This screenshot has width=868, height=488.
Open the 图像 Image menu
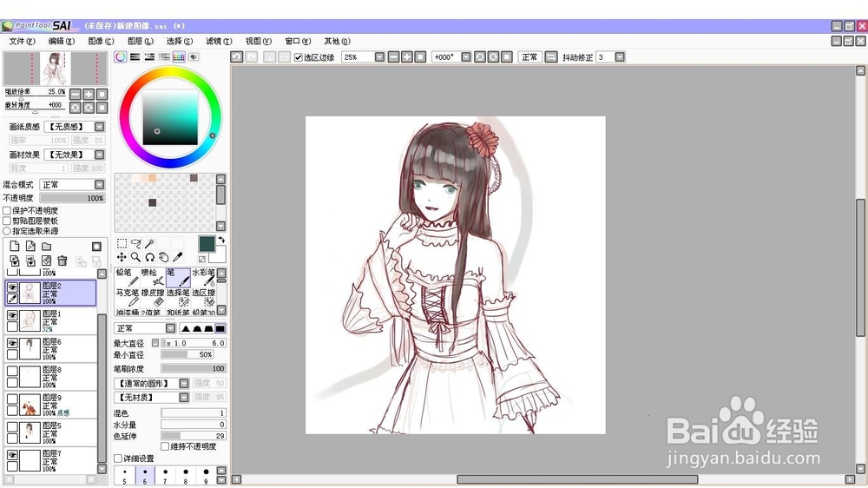[x=101, y=41]
